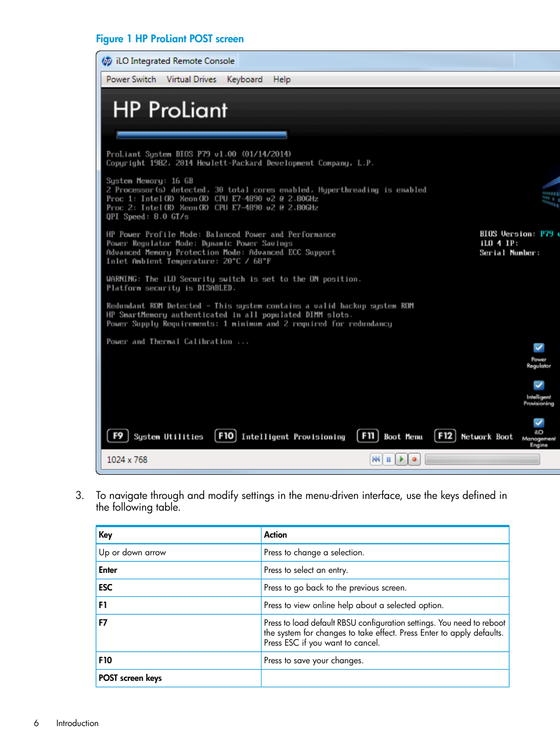Click the iLO Integrated Remote Console title

175,61
